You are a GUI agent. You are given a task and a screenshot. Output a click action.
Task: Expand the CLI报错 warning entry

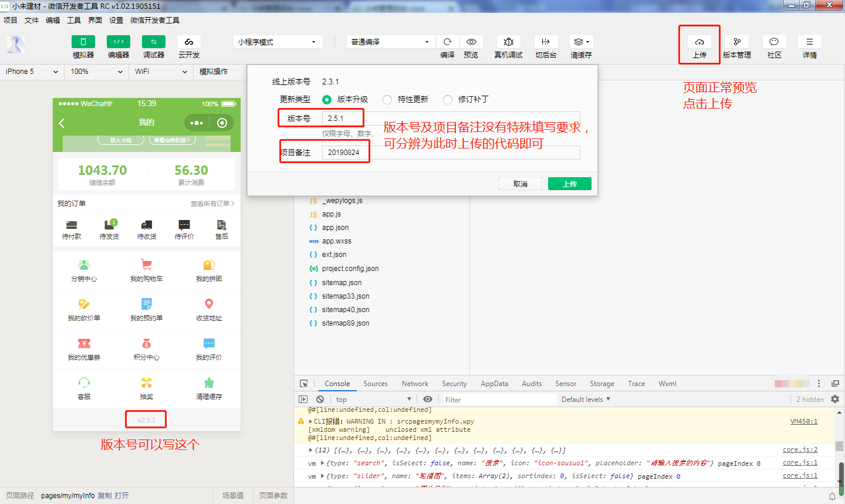[310, 421]
